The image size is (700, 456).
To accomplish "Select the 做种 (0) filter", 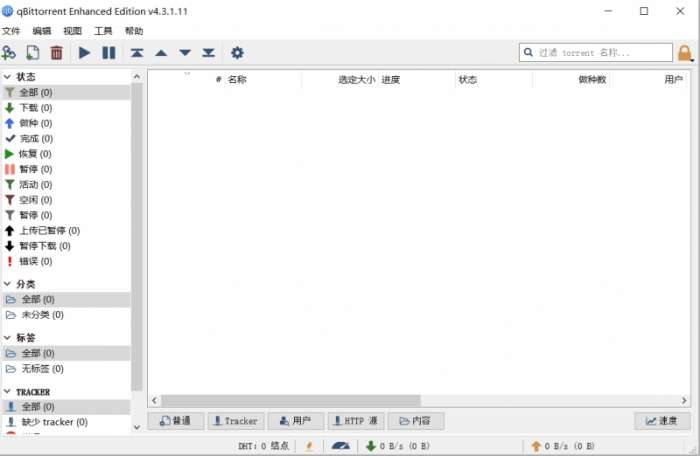I will 66,123.
